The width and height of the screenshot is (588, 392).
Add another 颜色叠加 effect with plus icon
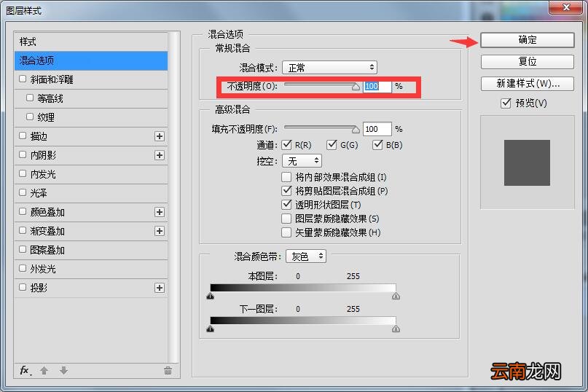point(160,212)
